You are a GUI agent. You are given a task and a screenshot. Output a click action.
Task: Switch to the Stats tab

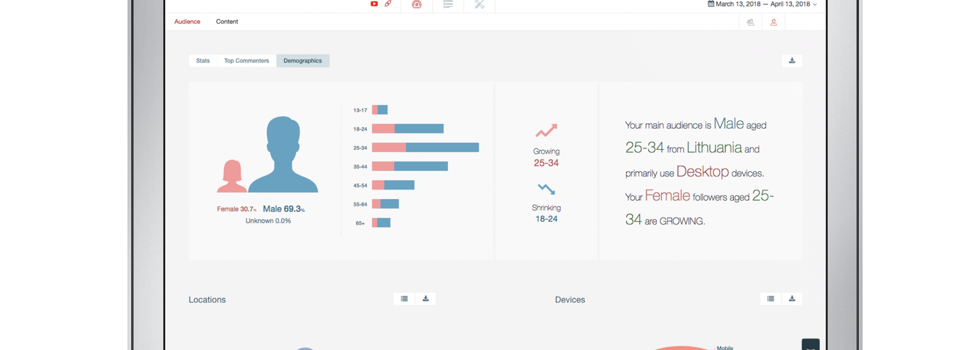point(203,61)
